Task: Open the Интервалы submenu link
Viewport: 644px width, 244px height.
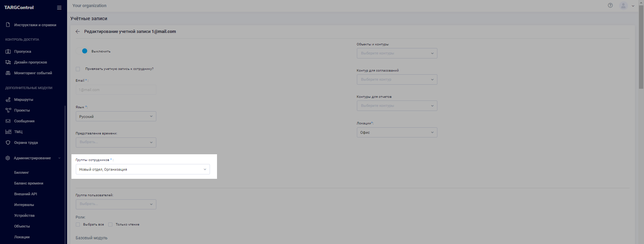Action: click(24, 205)
